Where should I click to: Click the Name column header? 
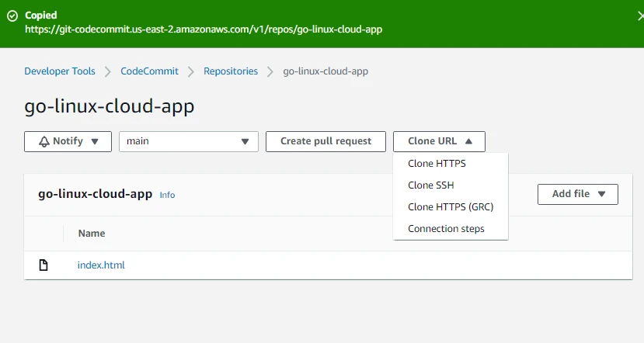point(91,234)
